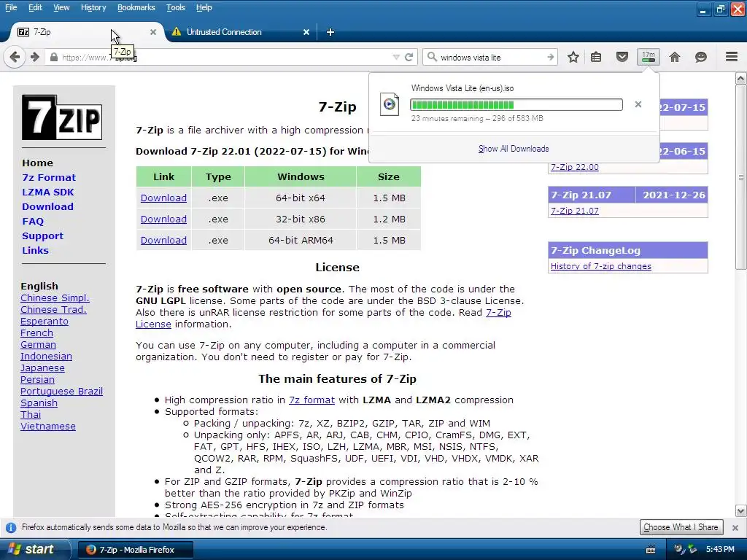Focus the search box with windows vista lite
Viewport: 747px width, 560px height.
click(x=491, y=57)
